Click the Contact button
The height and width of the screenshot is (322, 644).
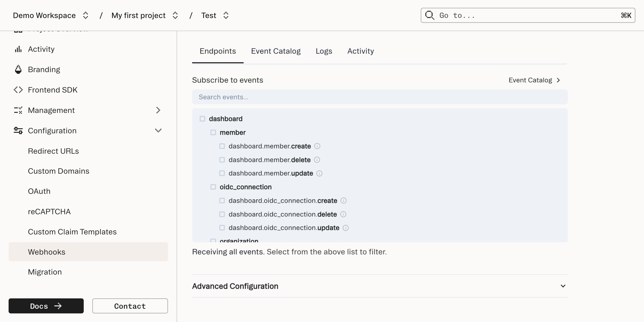130,306
